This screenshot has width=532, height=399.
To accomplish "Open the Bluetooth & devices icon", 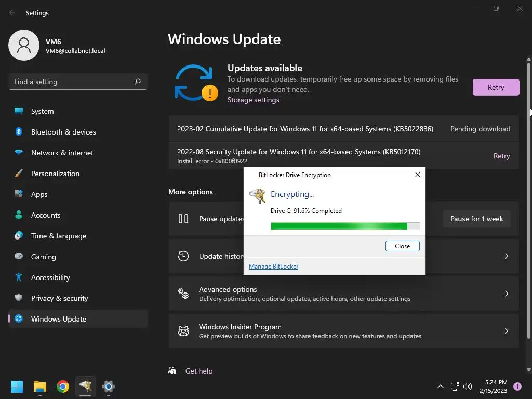I will (x=19, y=131).
